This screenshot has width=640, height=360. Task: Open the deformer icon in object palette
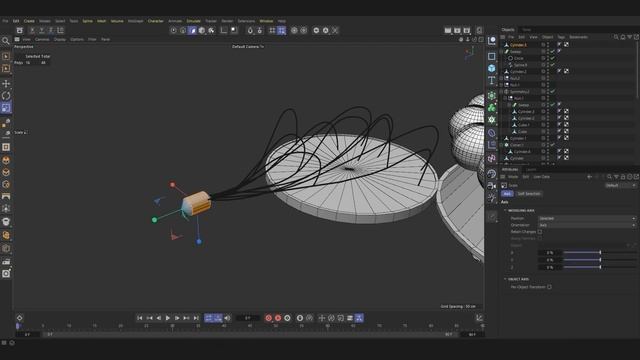click(x=492, y=133)
